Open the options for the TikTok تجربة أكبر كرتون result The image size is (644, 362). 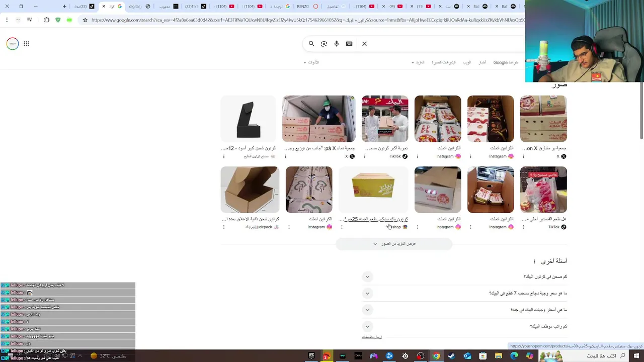tap(365, 156)
